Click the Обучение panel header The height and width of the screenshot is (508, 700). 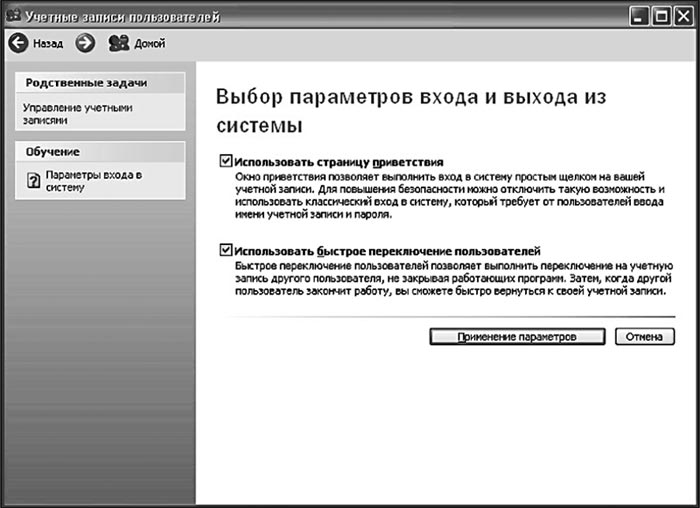tap(100, 152)
